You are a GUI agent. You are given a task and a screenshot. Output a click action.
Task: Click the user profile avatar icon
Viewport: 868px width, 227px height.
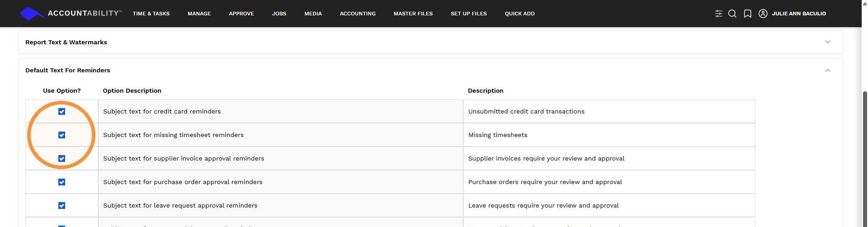(x=763, y=14)
